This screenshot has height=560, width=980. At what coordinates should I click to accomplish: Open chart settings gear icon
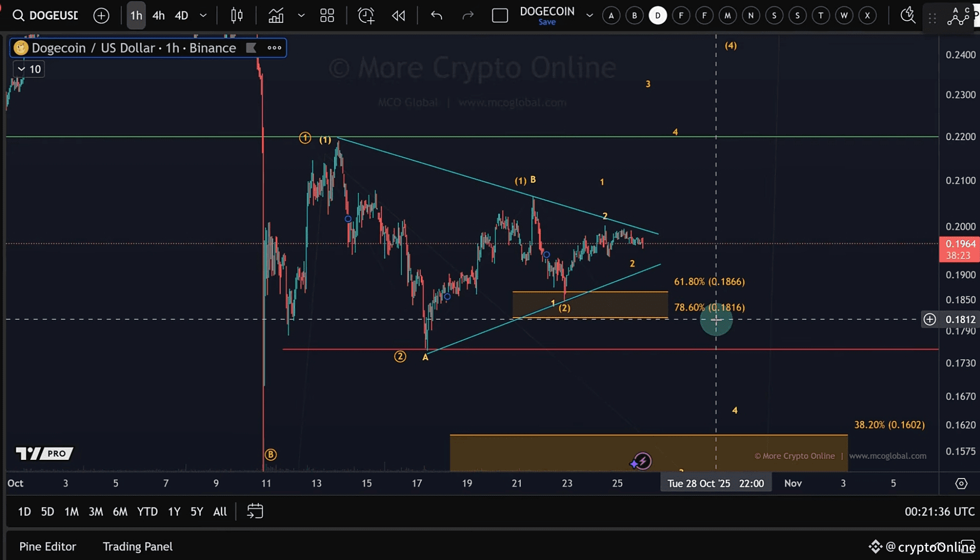[x=961, y=483]
